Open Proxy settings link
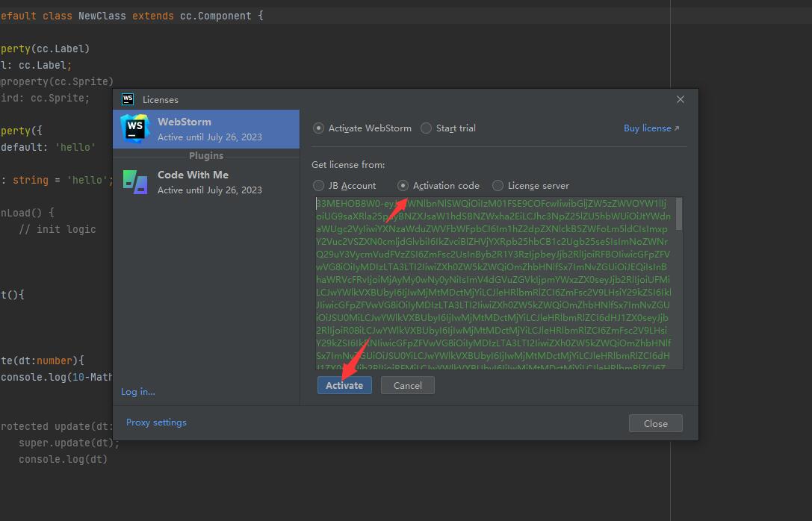The image size is (812, 521). coord(156,422)
